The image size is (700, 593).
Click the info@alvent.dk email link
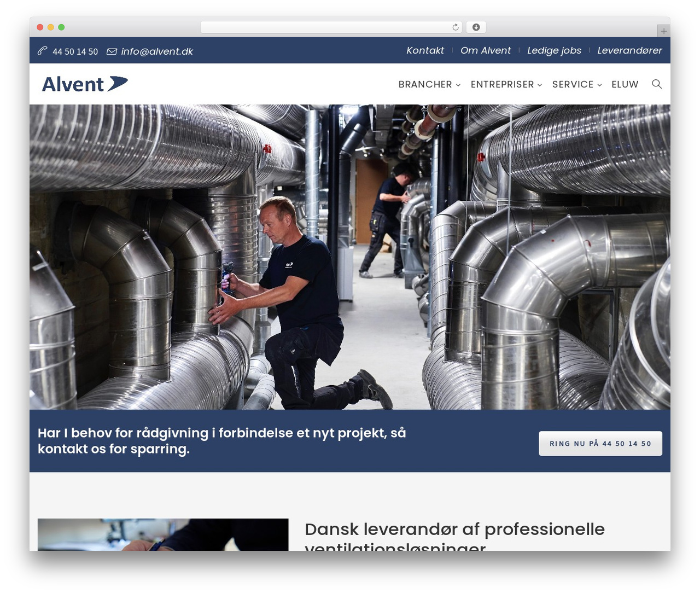(x=157, y=51)
